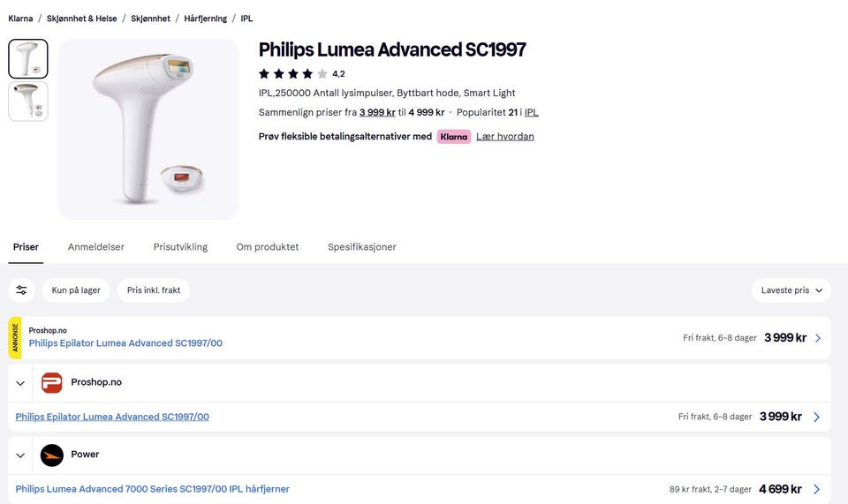Click arrow beside Proshop 3 999 kr offer
The image size is (848, 504).
click(x=817, y=417)
